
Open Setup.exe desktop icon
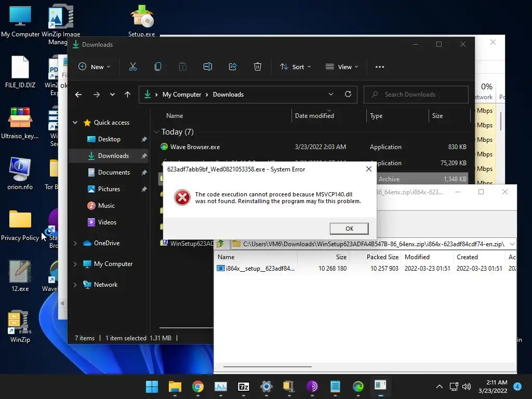141,21
